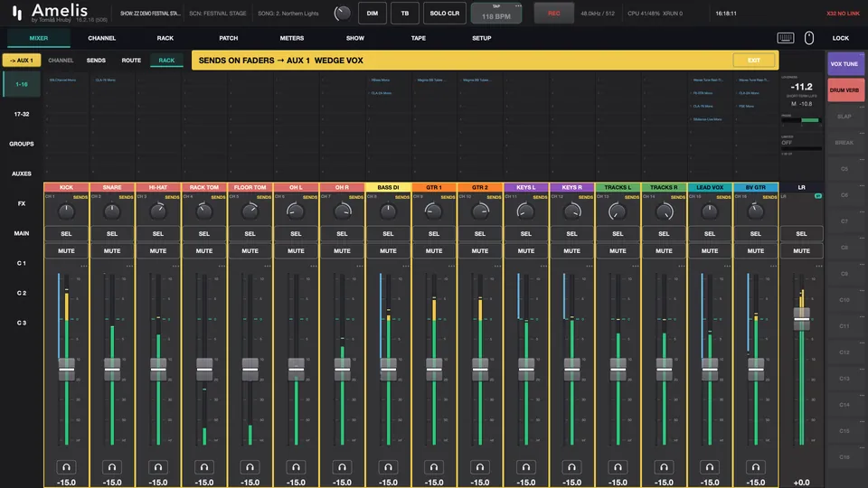Open the BASS DI channel three-dot menu
868x488 pixels.
pyautogui.click(x=405, y=266)
